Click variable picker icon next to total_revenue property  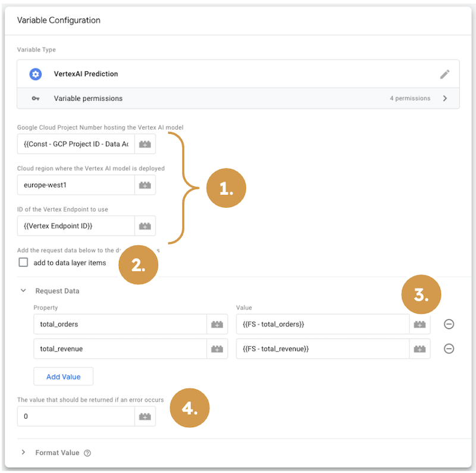tap(217, 349)
